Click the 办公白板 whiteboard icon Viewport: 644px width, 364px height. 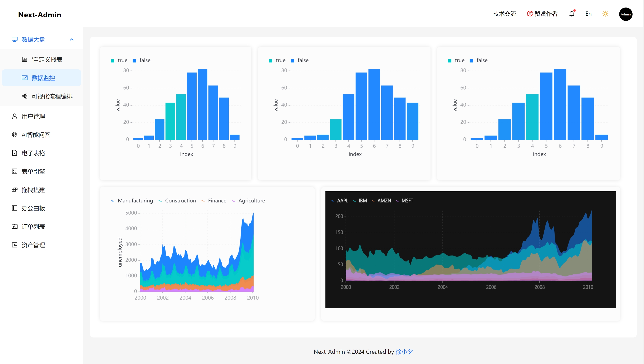(15, 208)
